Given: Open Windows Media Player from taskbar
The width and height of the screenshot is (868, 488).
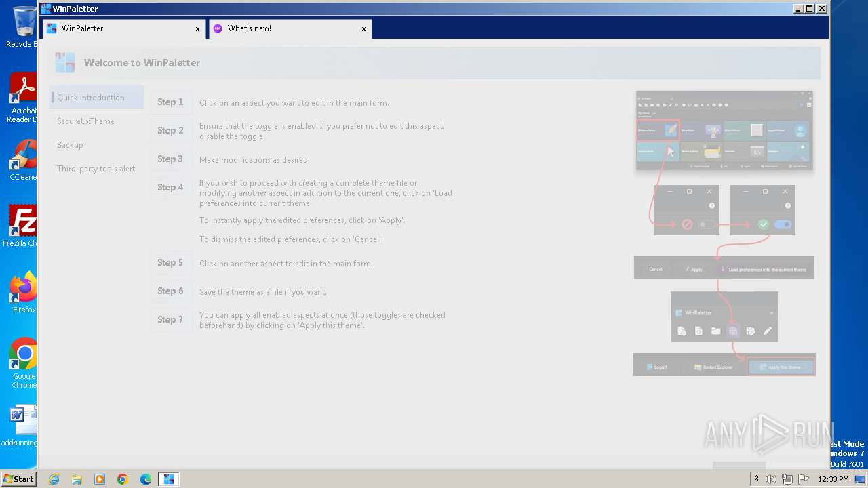Looking at the screenshot, I should click(x=100, y=479).
